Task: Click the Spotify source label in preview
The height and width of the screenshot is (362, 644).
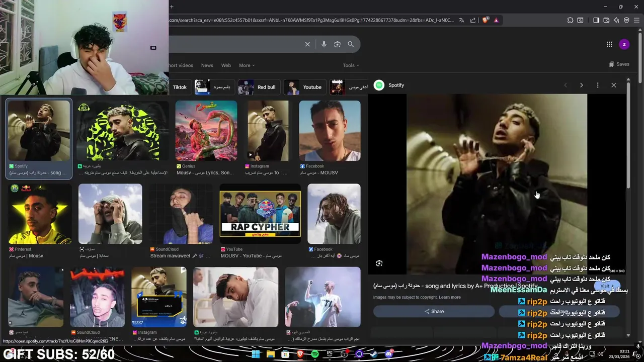Action: coord(396,85)
